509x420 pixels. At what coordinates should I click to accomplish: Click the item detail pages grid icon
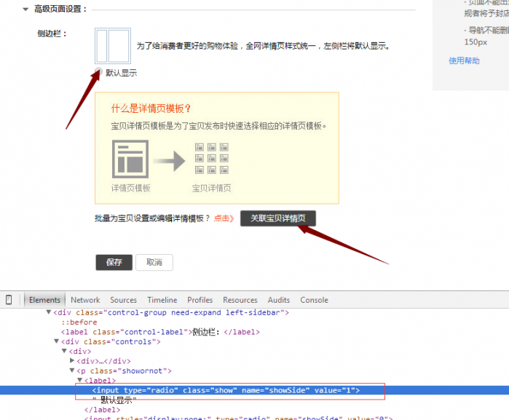[x=211, y=159]
